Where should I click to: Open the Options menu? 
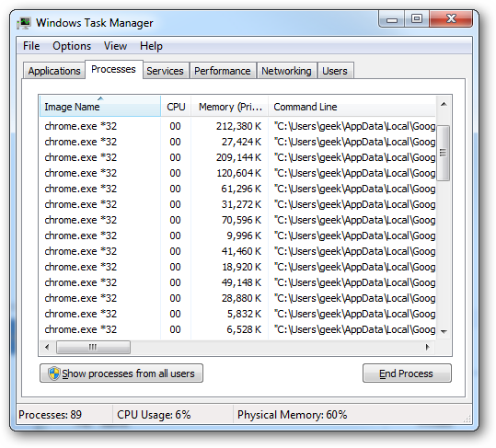[x=72, y=46]
